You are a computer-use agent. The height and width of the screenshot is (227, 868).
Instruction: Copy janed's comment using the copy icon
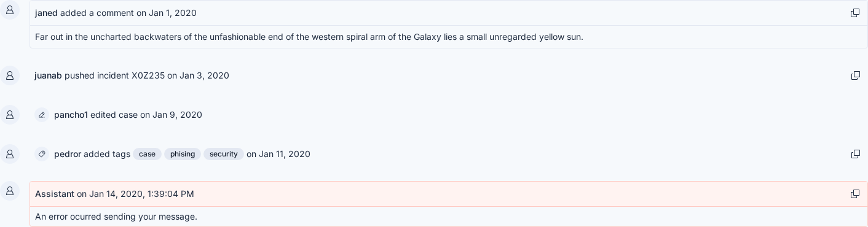[x=854, y=13]
